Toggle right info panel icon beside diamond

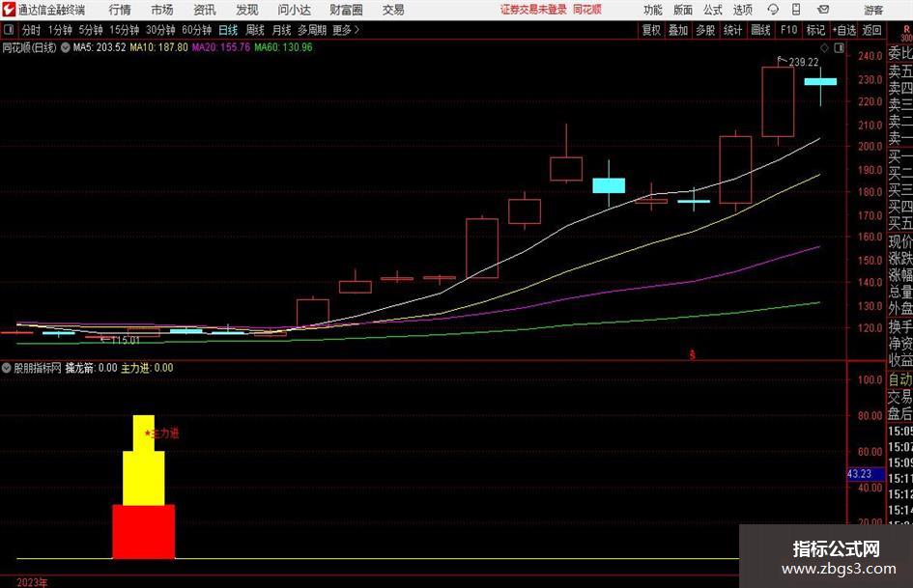point(839,48)
